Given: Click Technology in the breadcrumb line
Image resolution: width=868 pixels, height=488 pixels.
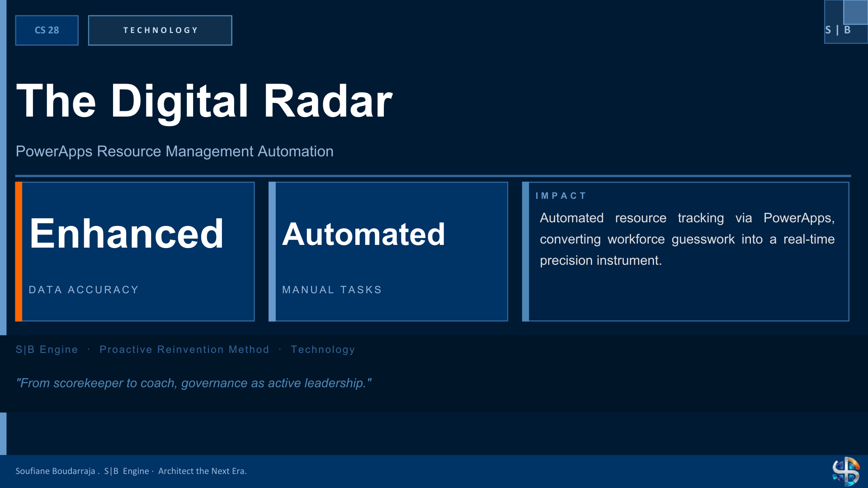Looking at the screenshot, I should [x=323, y=350].
